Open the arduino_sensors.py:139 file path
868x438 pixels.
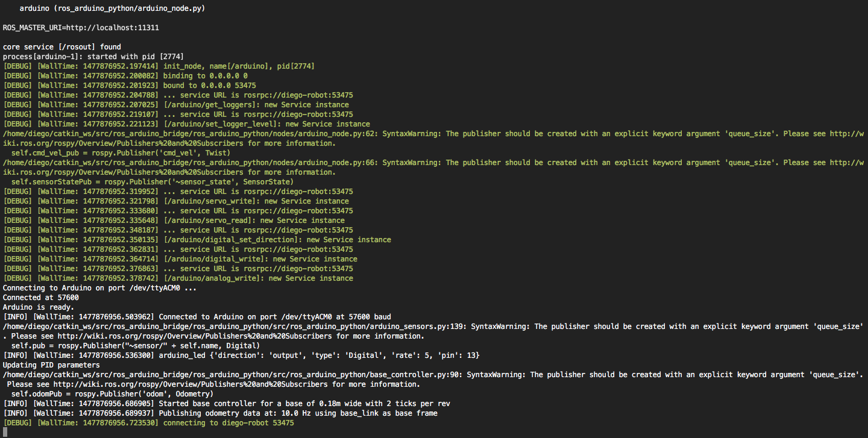[x=234, y=327]
